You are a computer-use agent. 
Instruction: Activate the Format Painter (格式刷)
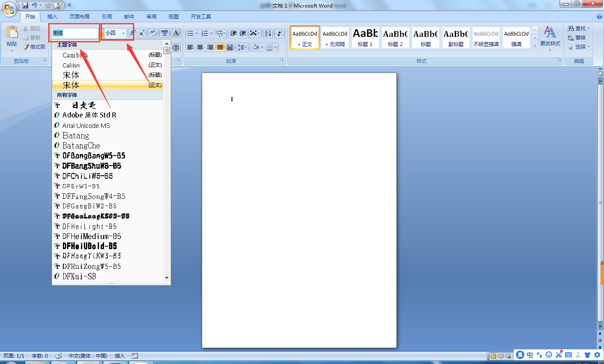coord(34,47)
